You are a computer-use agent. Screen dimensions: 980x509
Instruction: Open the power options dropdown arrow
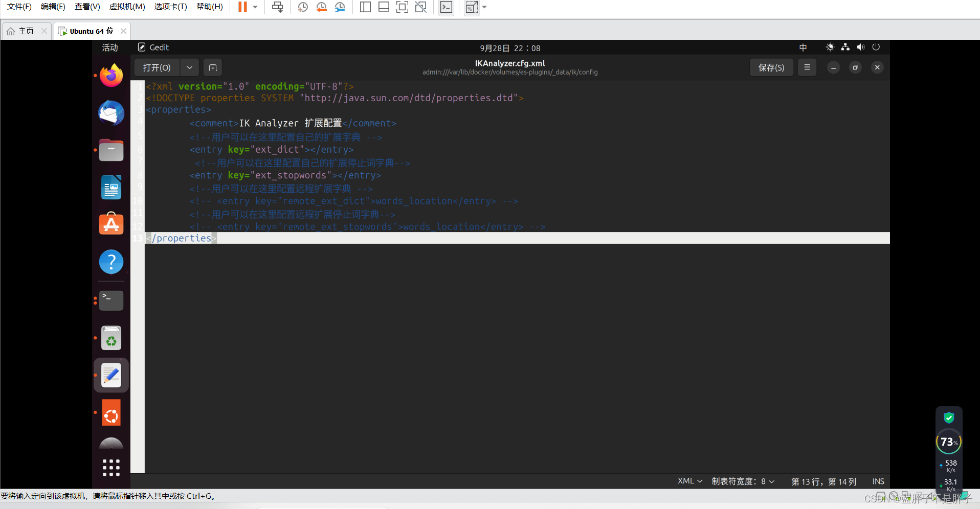[255, 7]
